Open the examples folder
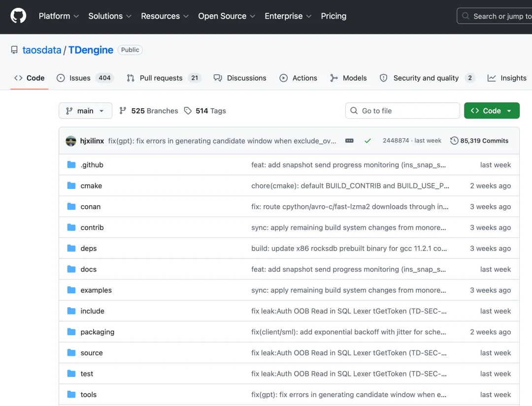 pyautogui.click(x=96, y=290)
